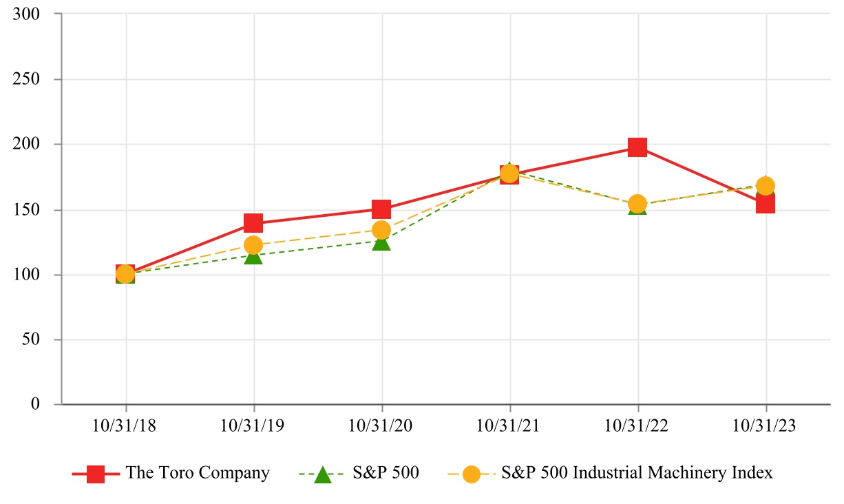Click the red square legend marker
The image size is (844, 504).
point(95,474)
